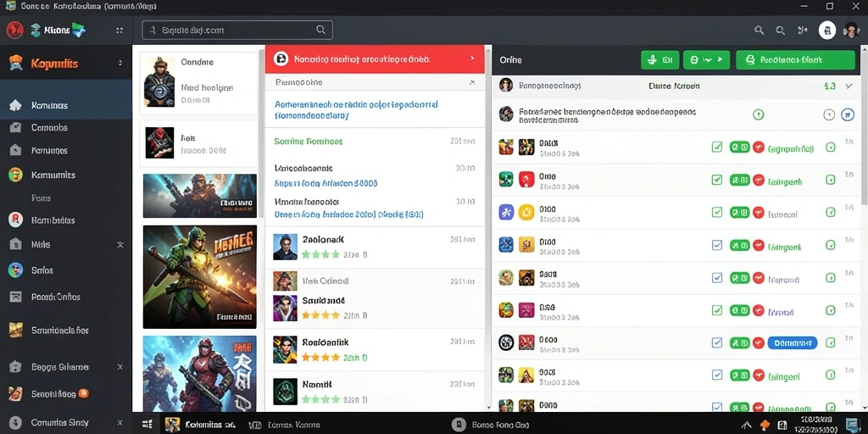
Task: Click the X beside Bopgs Stiame in sidebar
Action: click(120, 366)
